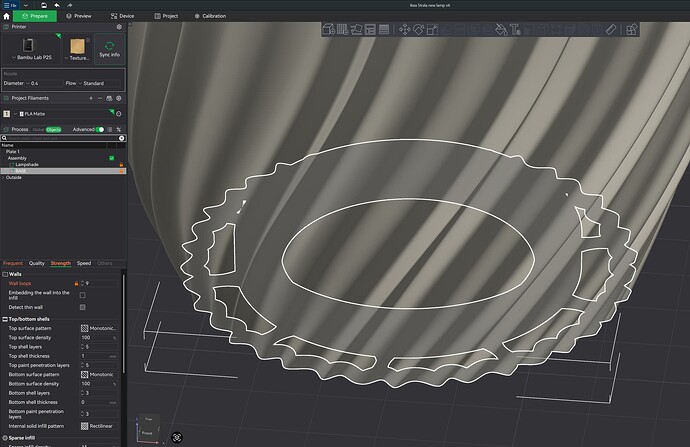Select the Color painting bucket tool
The image size is (690, 447).
pos(501,29)
